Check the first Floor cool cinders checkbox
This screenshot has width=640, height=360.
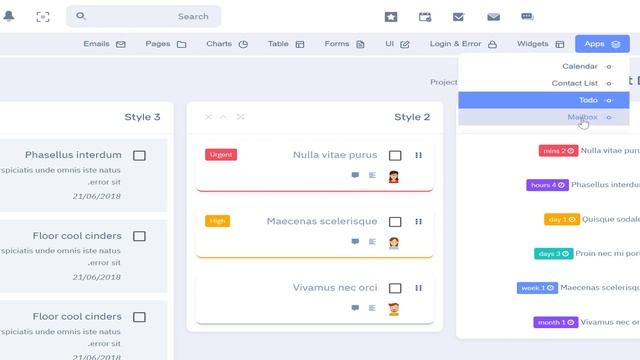(x=139, y=236)
